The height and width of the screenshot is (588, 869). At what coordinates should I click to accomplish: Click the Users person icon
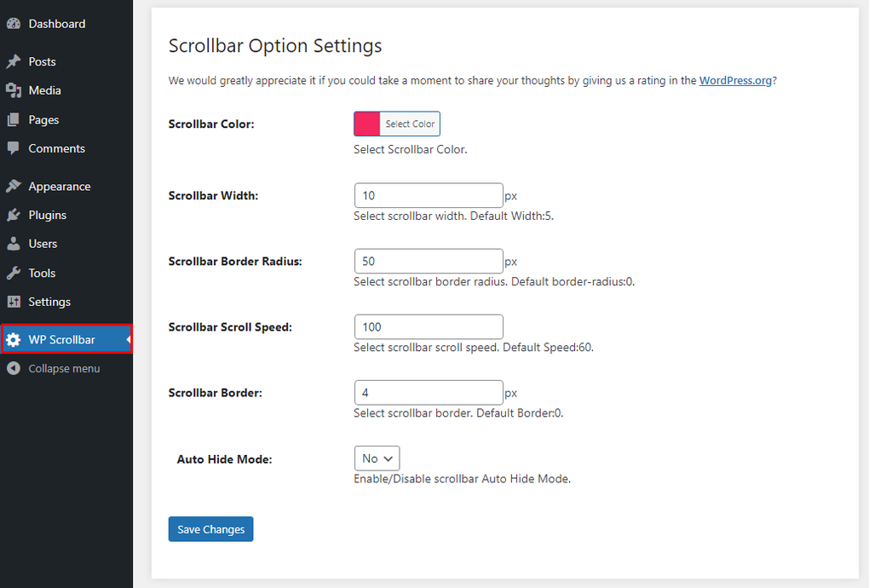coord(14,244)
